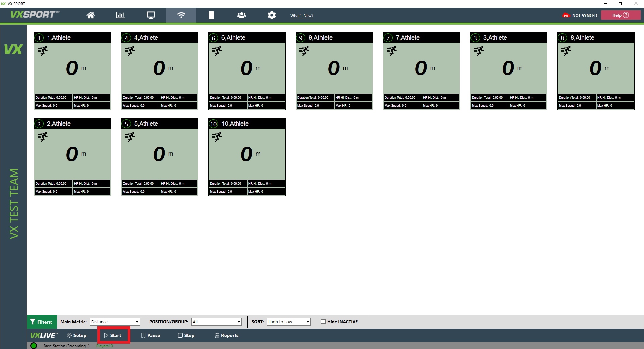Click the VX logo in left sidebar
Screen dimensions: 644x349
13,49
